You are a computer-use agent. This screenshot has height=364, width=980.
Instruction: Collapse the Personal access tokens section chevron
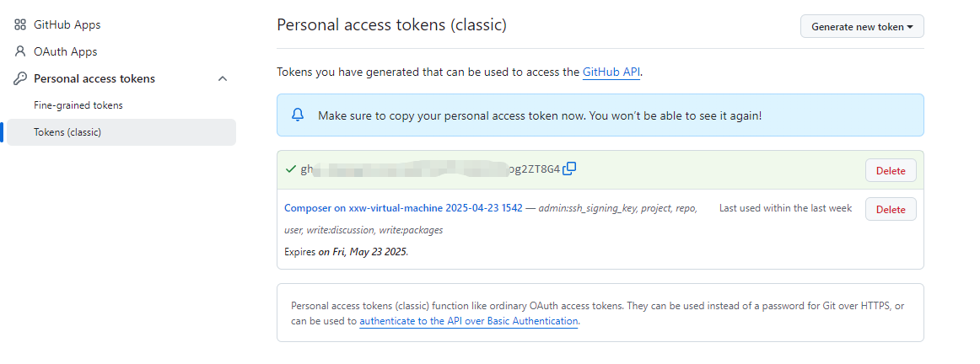pos(222,78)
